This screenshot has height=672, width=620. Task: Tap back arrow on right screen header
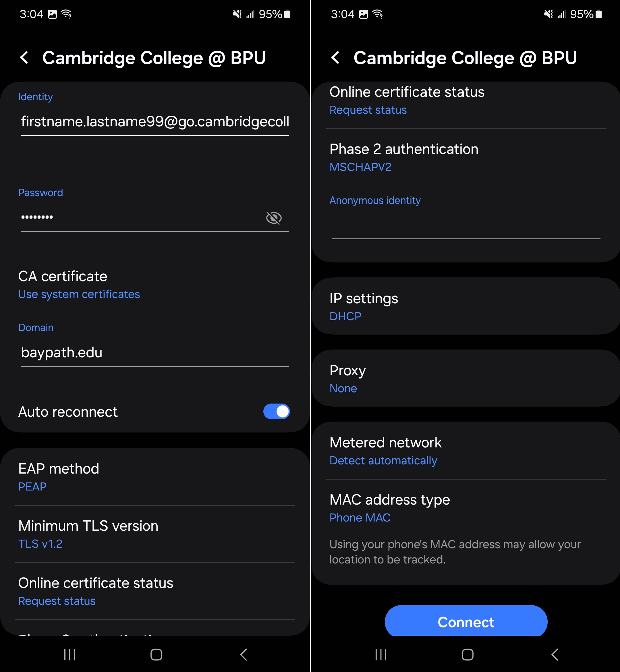(x=335, y=58)
